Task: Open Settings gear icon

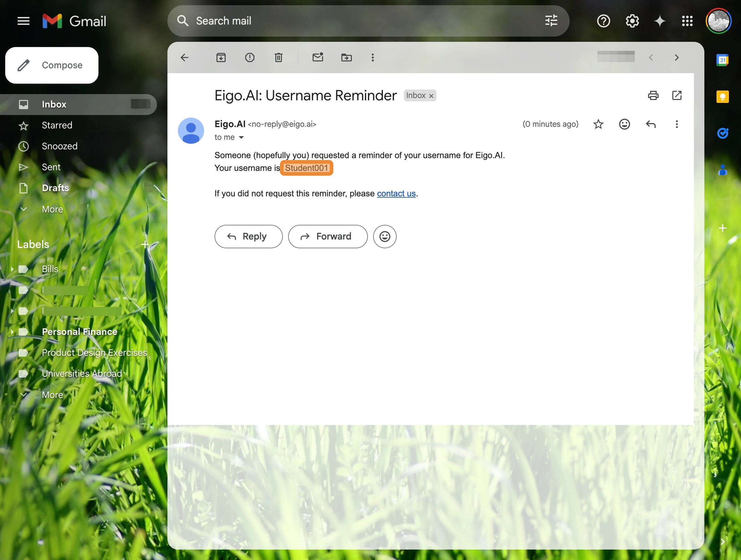Action: tap(632, 21)
